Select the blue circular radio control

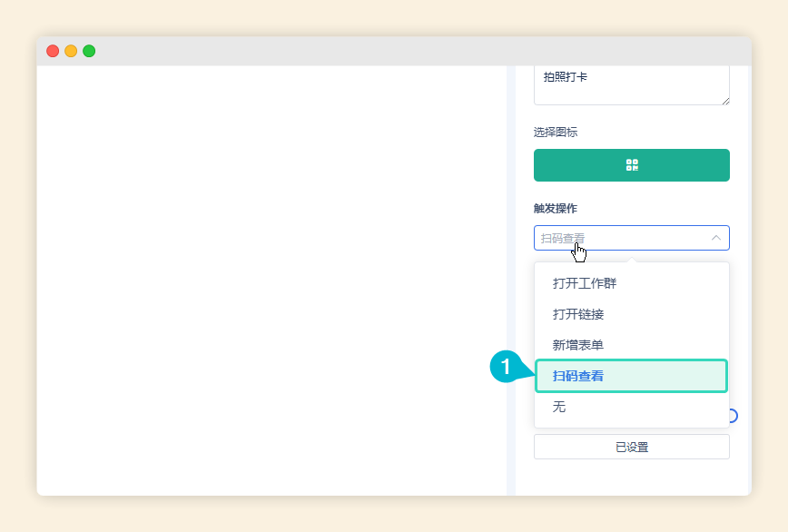pyautogui.click(x=730, y=416)
